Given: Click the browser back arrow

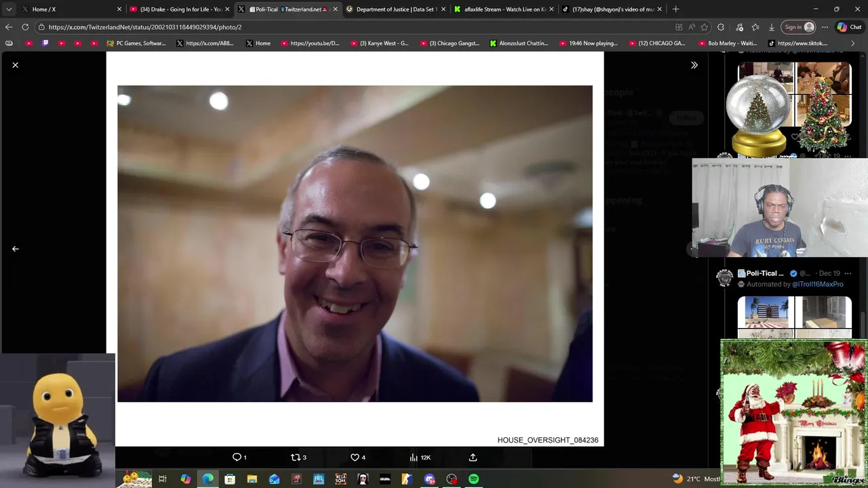Looking at the screenshot, I should [9, 27].
